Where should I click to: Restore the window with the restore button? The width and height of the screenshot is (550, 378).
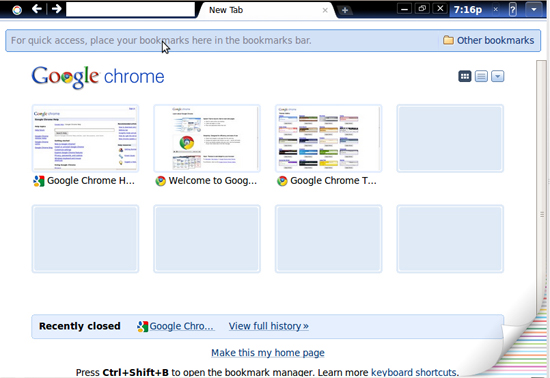coord(422,8)
